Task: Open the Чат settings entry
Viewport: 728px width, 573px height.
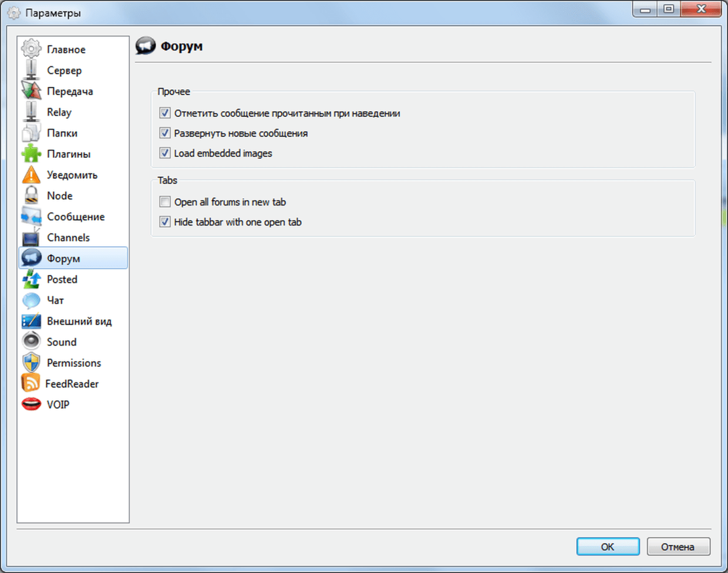Action: click(55, 300)
